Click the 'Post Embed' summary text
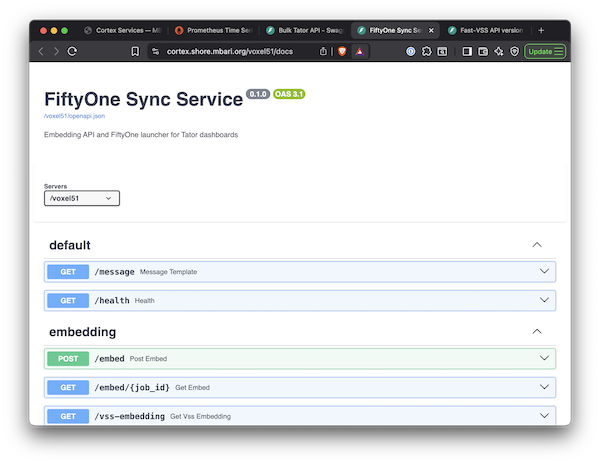This screenshot has width=600, height=464. 148,358
